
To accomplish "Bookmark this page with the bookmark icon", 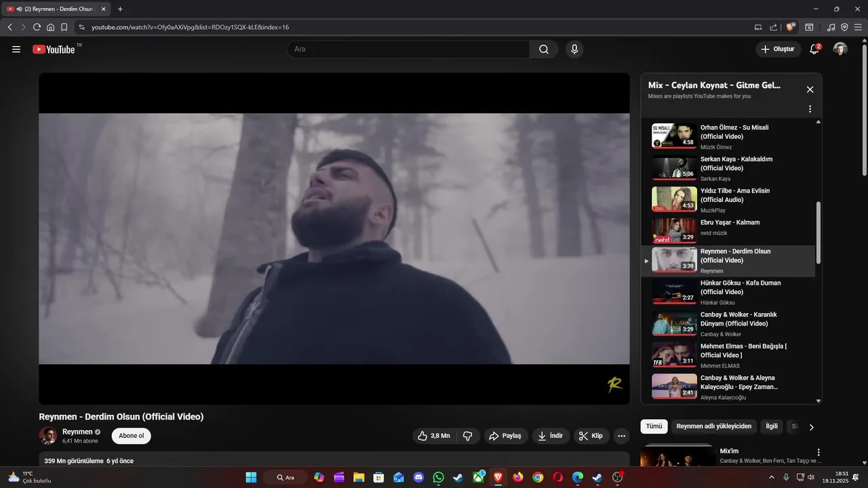I will [x=64, y=27].
